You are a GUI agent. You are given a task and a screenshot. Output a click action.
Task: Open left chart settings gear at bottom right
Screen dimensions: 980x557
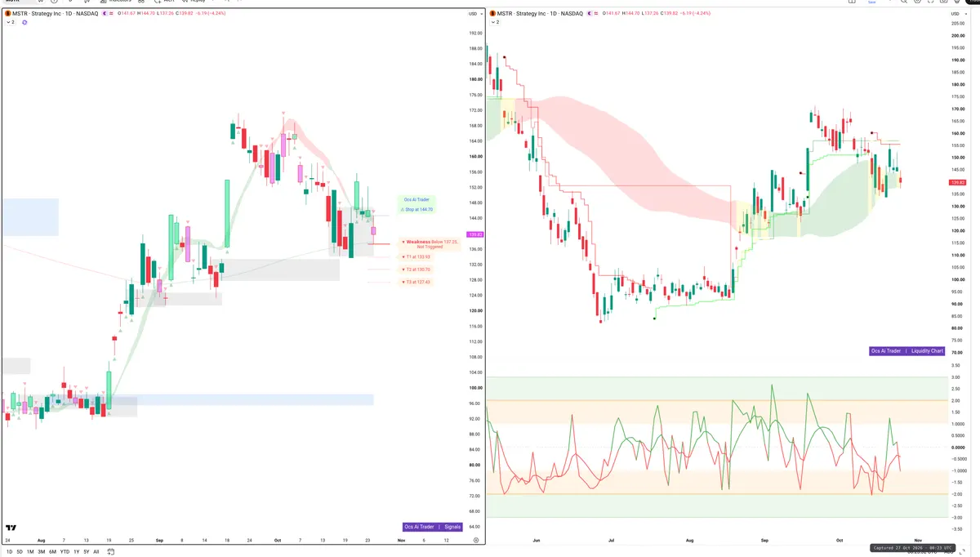click(475, 541)
